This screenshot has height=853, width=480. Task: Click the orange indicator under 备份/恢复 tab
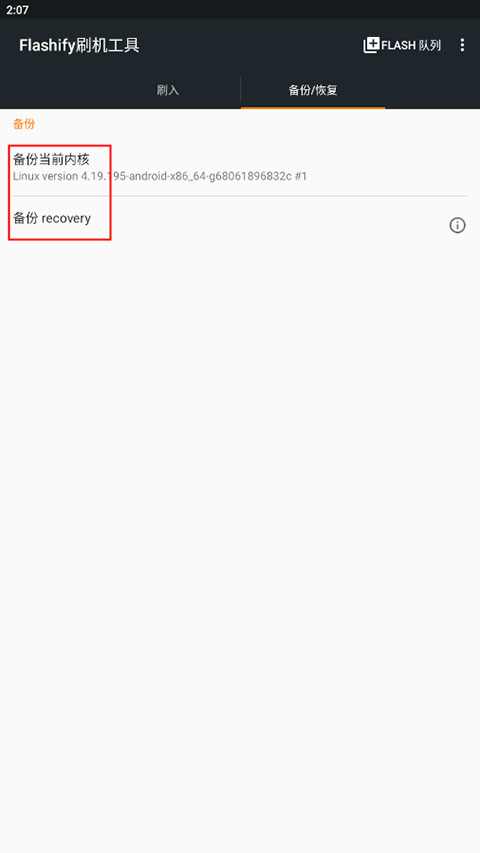pos(313,108)
